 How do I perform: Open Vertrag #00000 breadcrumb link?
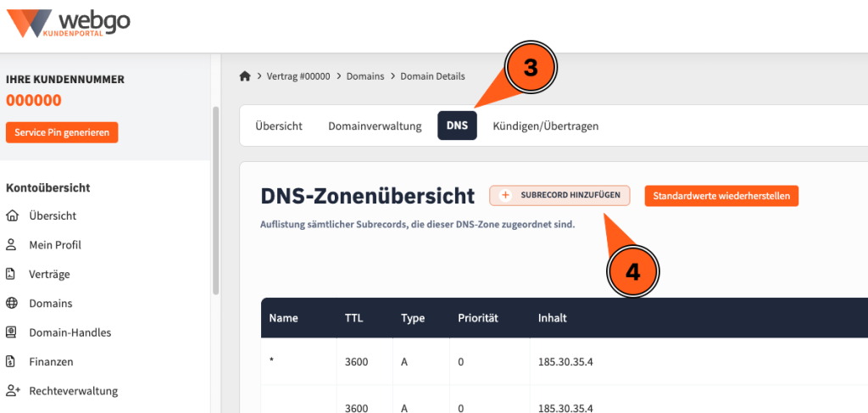299,76
